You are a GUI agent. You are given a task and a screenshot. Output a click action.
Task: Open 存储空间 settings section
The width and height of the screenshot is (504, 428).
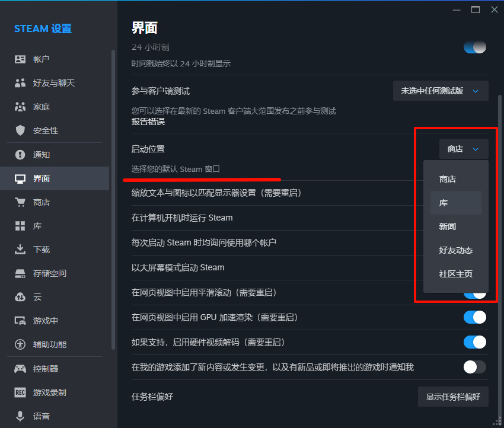click(55, 273)
